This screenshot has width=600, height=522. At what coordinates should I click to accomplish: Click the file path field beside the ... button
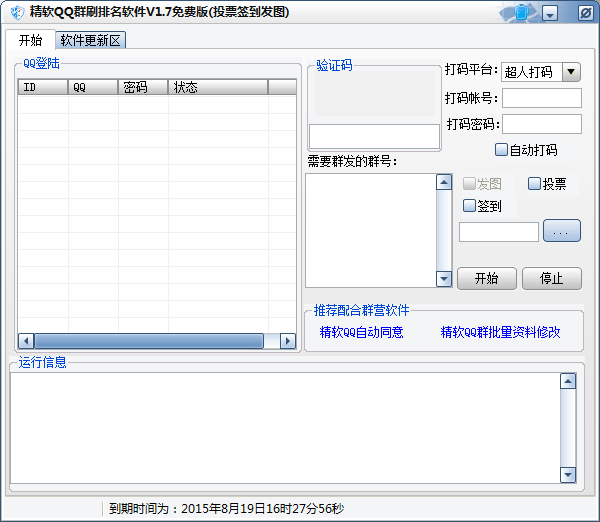coord(499,232)
